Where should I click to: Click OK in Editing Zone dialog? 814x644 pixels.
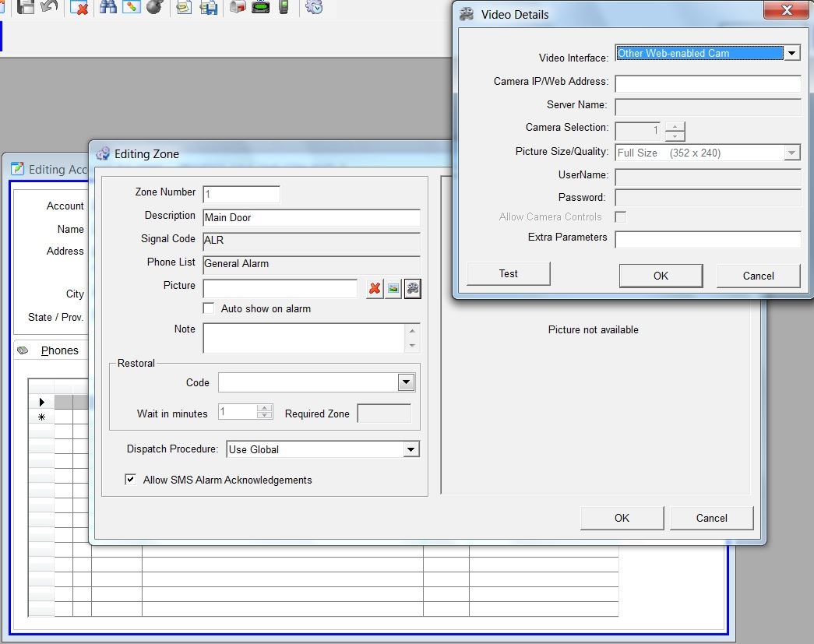point(622,518)
